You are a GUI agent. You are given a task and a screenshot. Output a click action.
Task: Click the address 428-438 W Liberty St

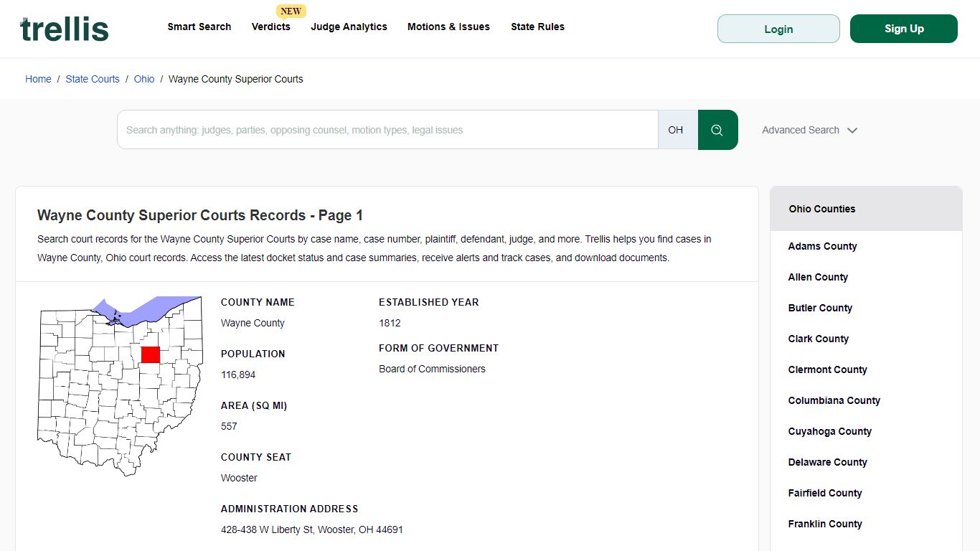pyautogui.click(x=312, y=529)
